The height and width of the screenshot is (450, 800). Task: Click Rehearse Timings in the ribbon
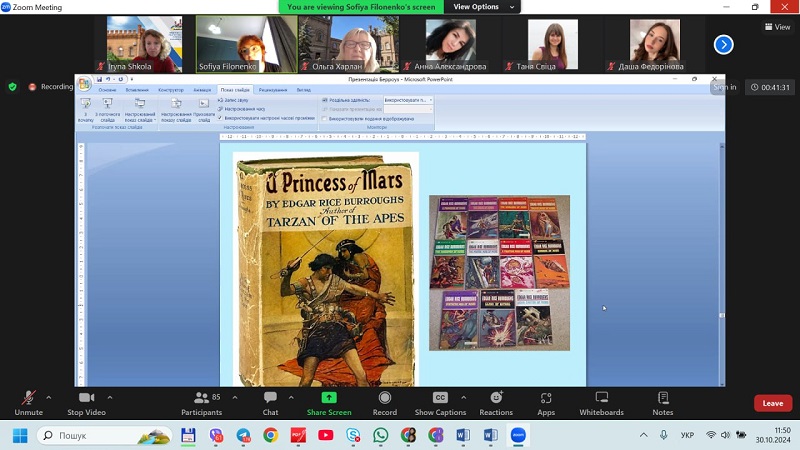coord(241,109)
